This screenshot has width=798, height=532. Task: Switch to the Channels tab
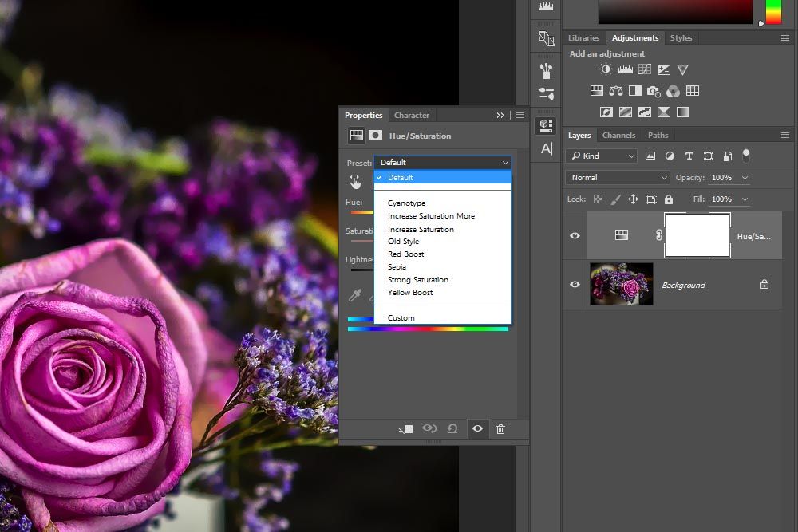pos(618,136)
